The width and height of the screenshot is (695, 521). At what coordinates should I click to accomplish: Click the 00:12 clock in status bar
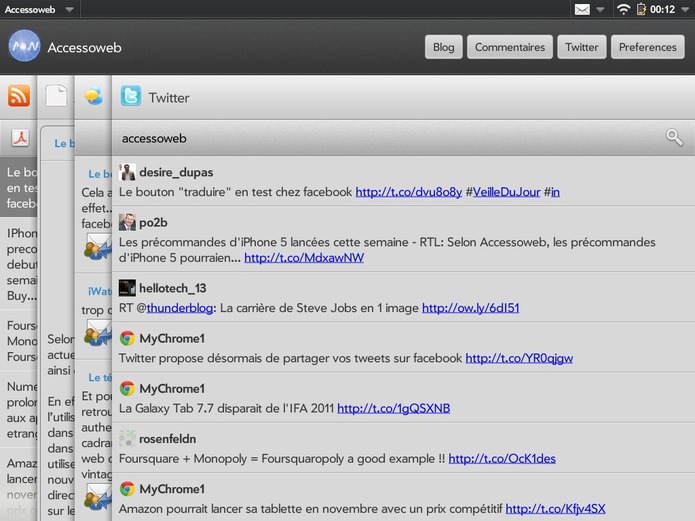tap(663, 9)
